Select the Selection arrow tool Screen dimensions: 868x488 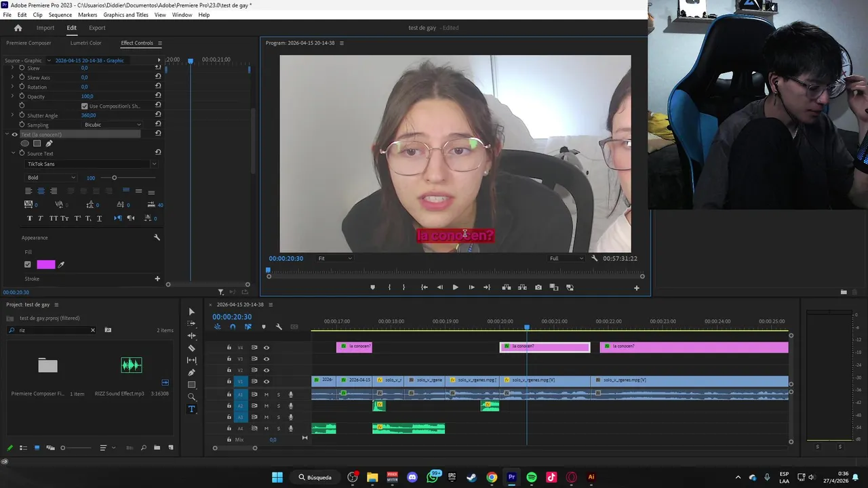[192, 312]
